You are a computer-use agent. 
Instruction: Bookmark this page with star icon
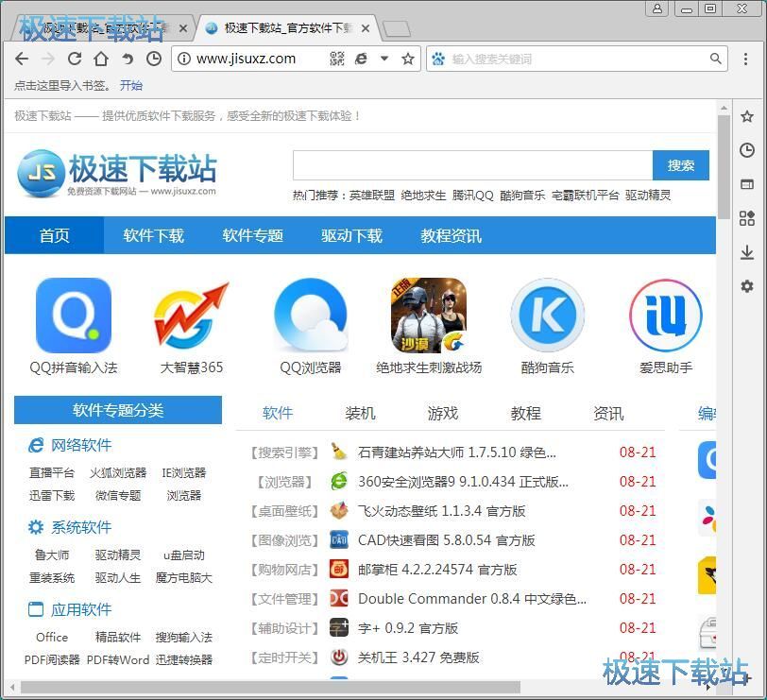(x=407, y=59)
